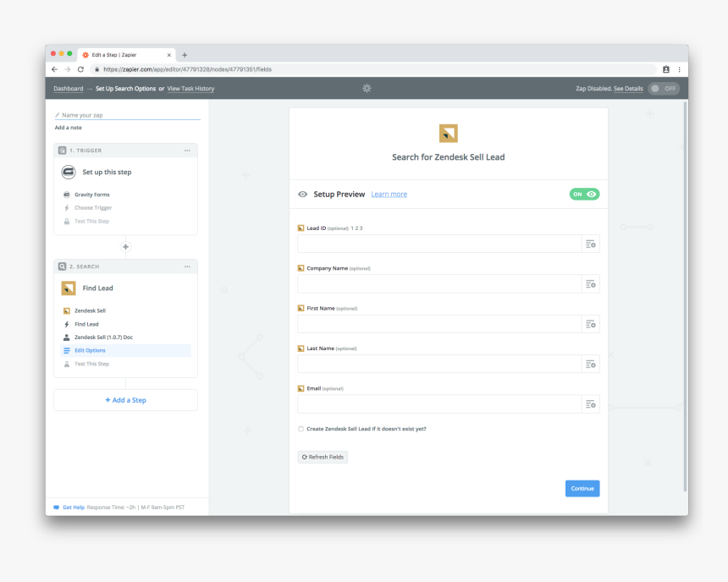Open View Task History link
Viewport: 728px width, 582px height.
point(190,88)
